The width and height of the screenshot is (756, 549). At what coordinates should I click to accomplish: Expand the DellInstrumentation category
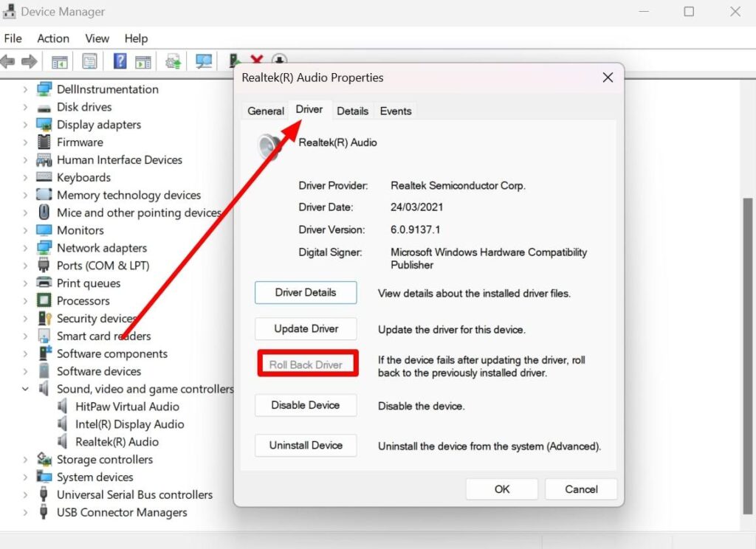(25, 89)
